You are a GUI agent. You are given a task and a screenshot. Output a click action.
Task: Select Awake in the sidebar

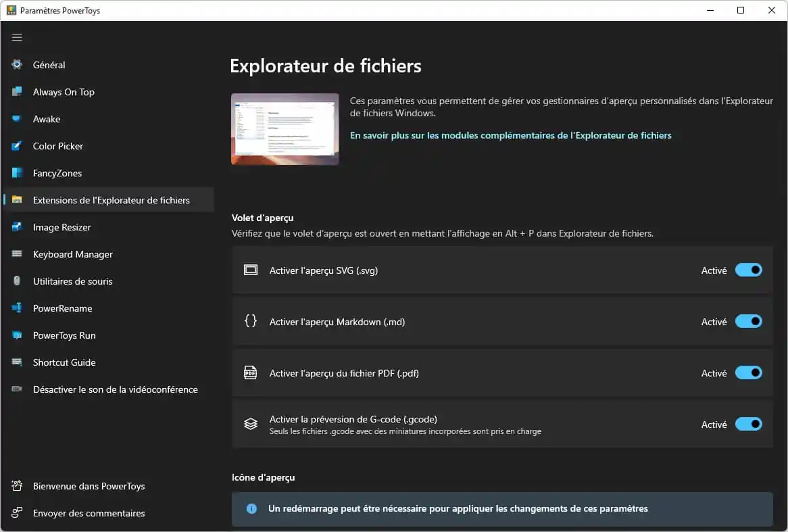pos(109,119)
